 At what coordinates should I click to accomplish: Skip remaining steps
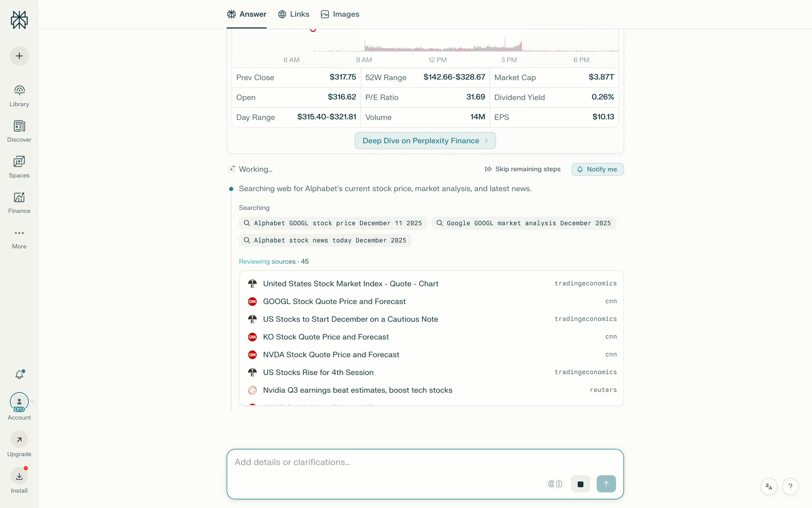click(x=523, y=169)
